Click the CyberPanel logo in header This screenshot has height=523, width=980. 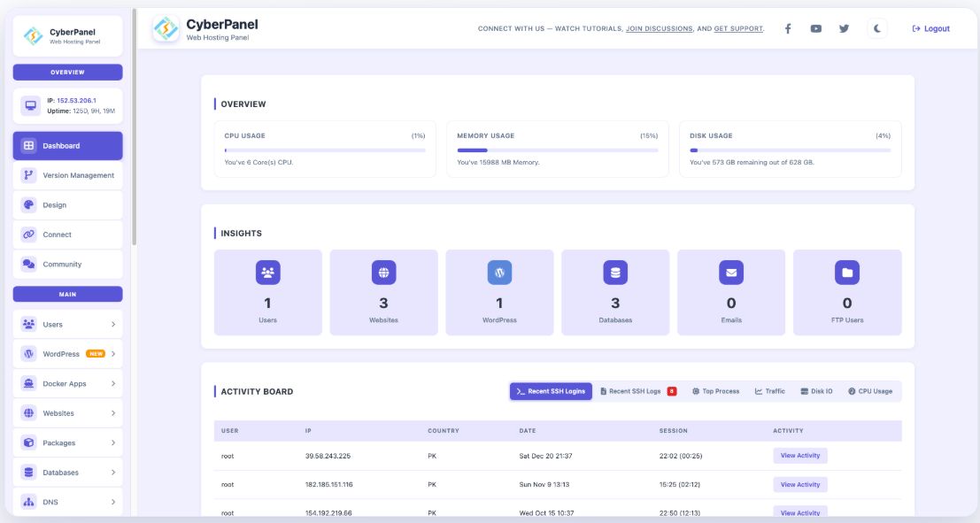tap(166, 28)
